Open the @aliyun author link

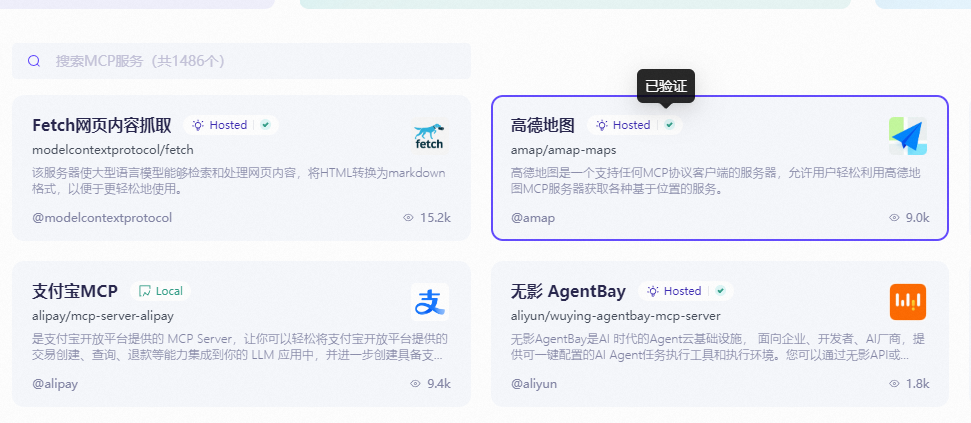pos(534,384)
